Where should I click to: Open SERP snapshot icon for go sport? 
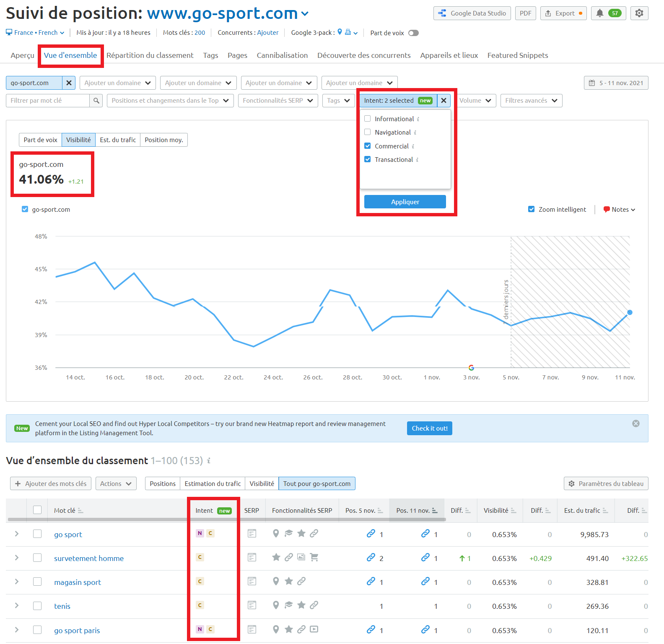252,534
